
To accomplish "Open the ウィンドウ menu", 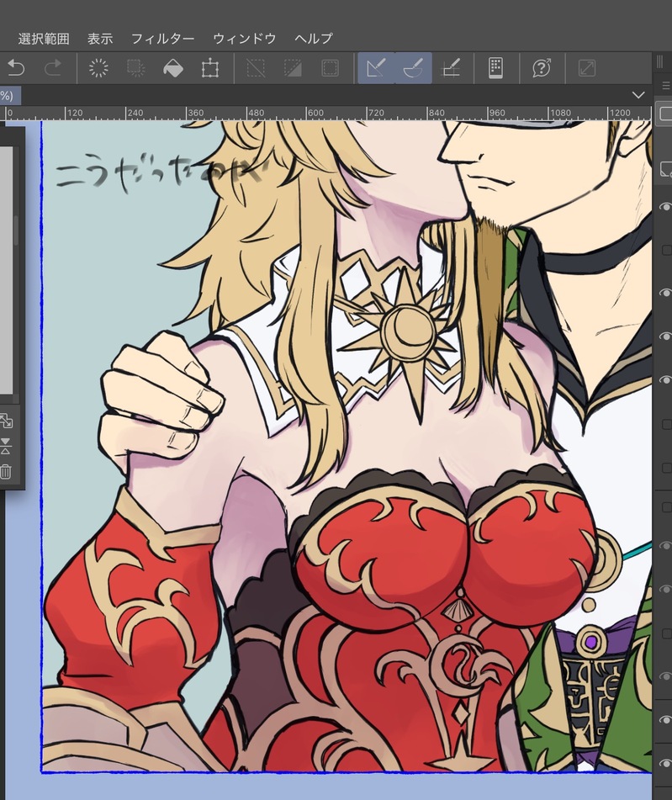I will coord(245,39).
